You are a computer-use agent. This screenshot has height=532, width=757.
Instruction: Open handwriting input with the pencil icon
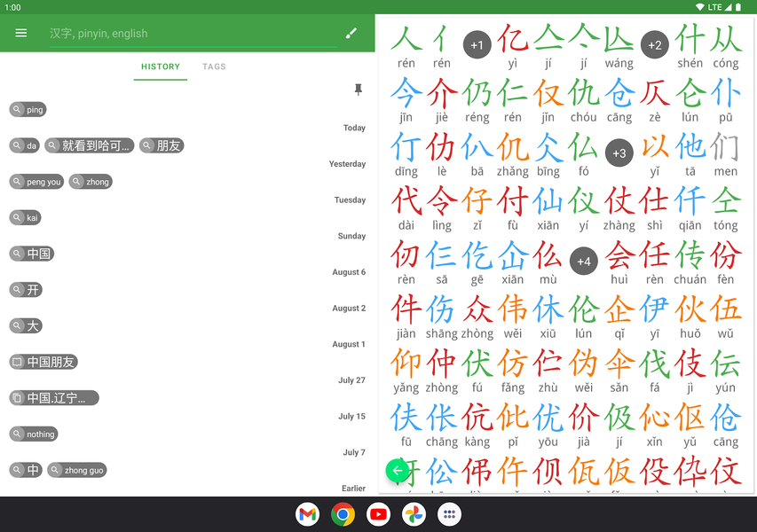[x=351, y=33]
